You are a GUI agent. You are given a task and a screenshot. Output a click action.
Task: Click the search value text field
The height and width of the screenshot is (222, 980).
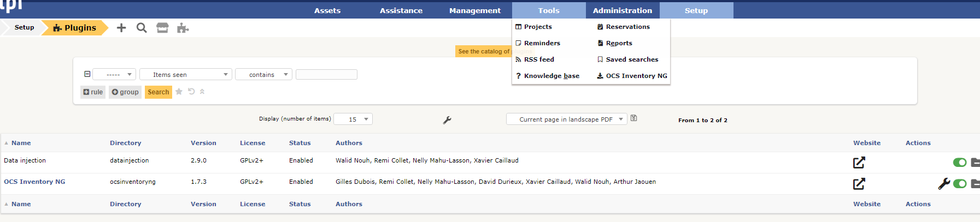[326, 74]
